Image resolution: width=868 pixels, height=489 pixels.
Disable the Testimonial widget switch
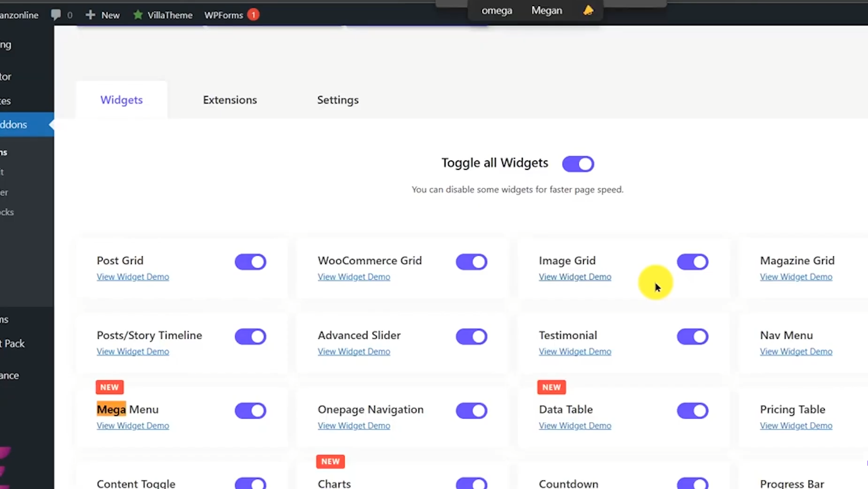[x=692, y=336]
